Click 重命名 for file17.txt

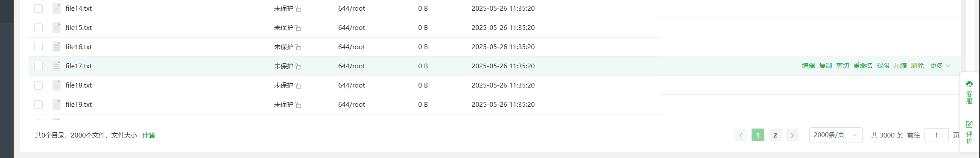pos(863,66)
